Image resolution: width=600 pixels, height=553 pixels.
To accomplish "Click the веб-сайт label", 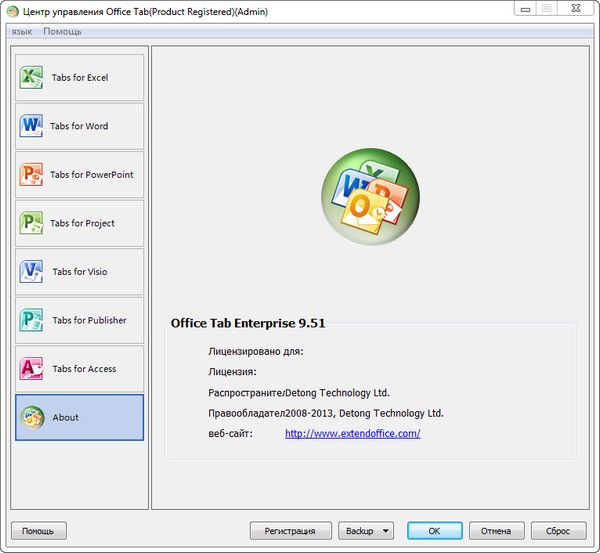I will point(230,434).
